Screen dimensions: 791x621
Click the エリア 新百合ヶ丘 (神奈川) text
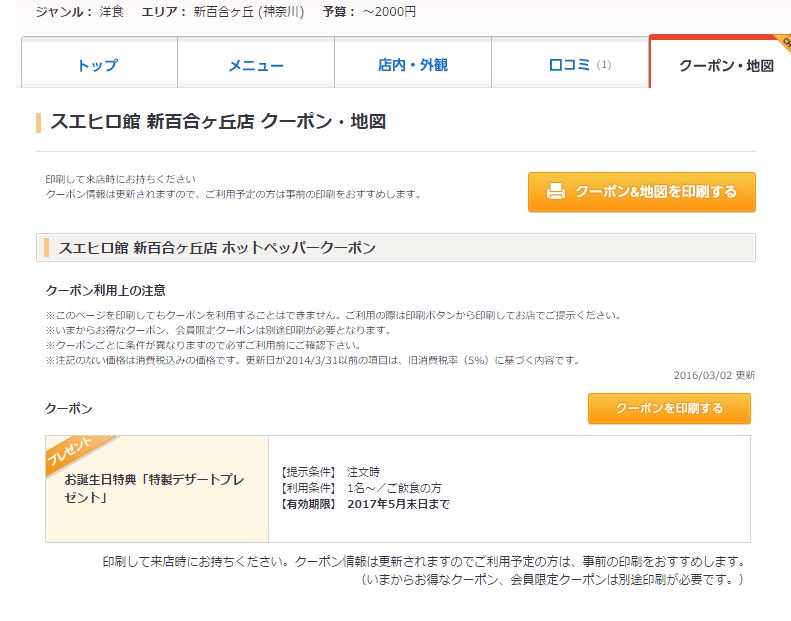pos(222,11)
